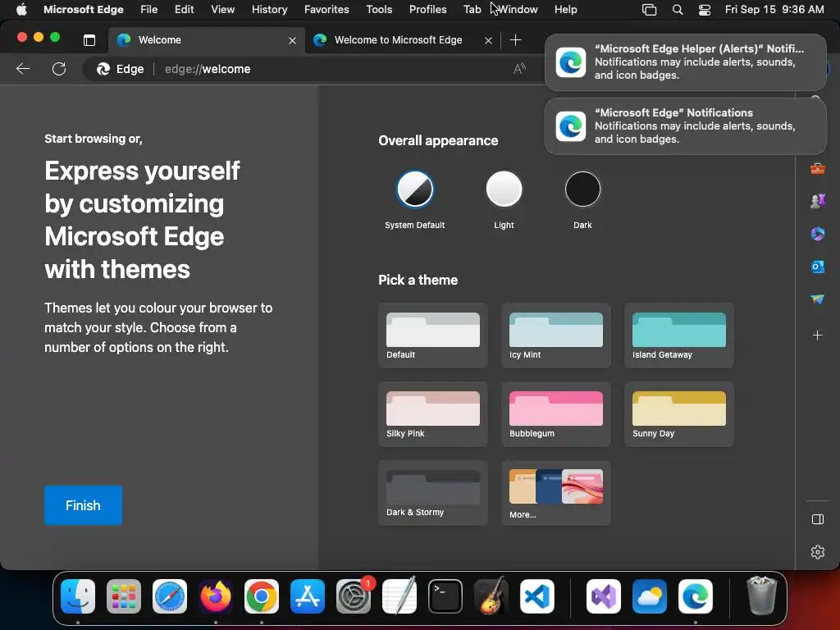Image resolution: width=840 pixels, height=630 pixels.
Task: Open Outlook sidebar icon
Action: click(818, 267)
